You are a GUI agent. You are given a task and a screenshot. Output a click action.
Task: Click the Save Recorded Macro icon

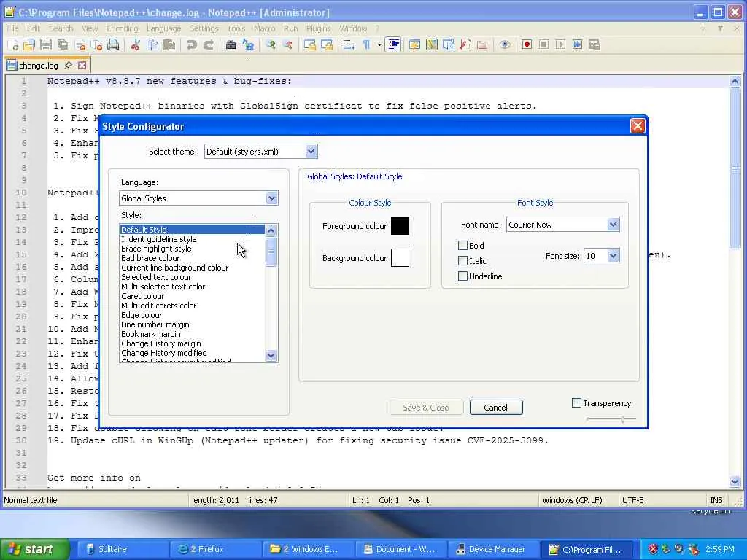594,44
